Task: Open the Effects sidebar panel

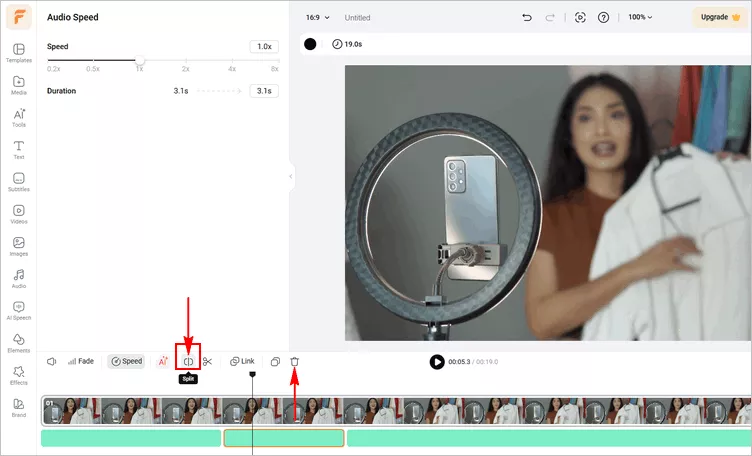Action: [19, 375]
